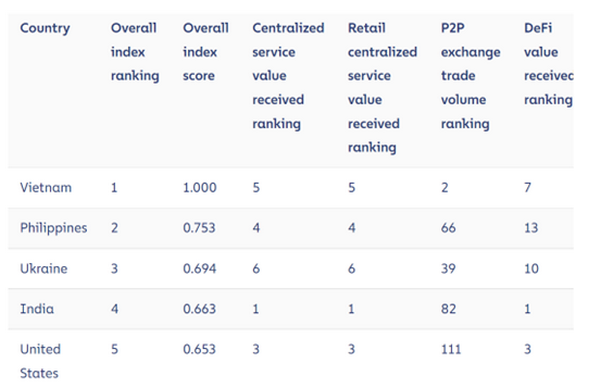
Task: Select the Ukraine row label
Action: click(x=44, y=269)
